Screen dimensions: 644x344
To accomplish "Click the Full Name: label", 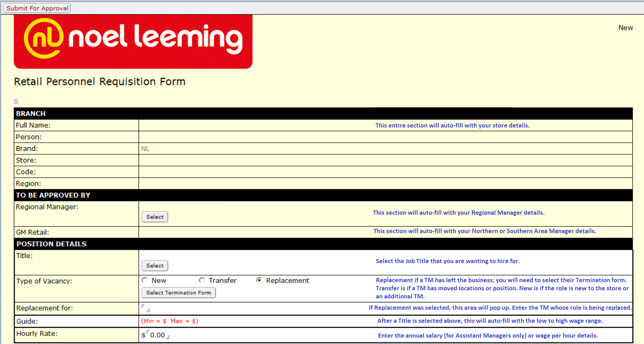I will [33, 125].
